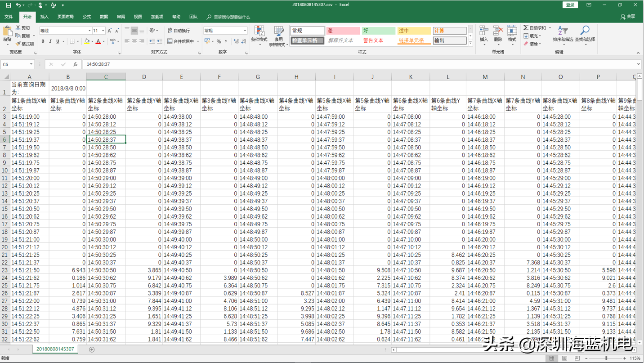The width and height of the screenshot is (644, 363).
Task: Switch to the Formulas (公式) tab
Action: pyautogui.click(x=87, y=17)
